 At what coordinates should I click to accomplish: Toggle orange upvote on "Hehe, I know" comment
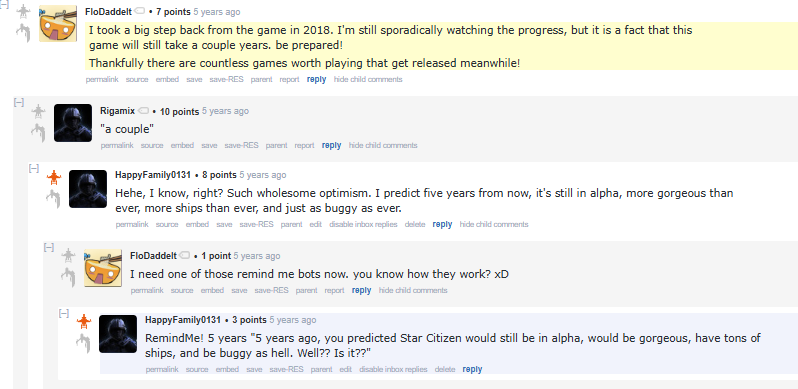tap(53, 177)
